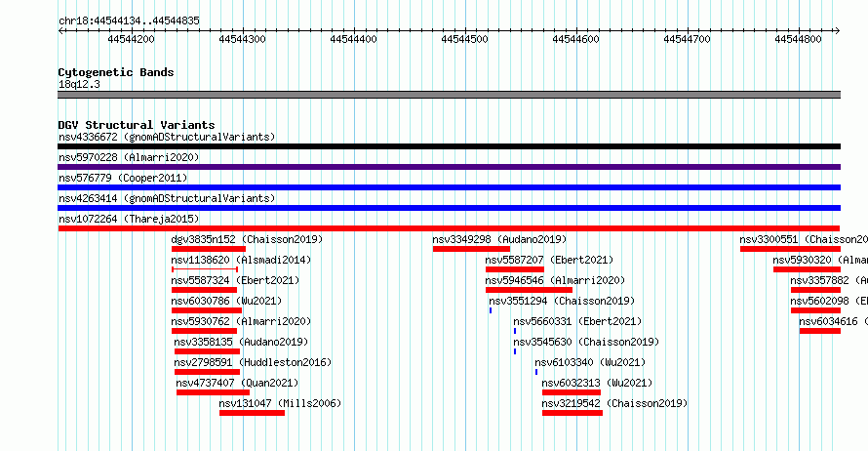This screenshot has width=868, height=451.
Task: Click ruler position 44544800
Action: (798, 39)
